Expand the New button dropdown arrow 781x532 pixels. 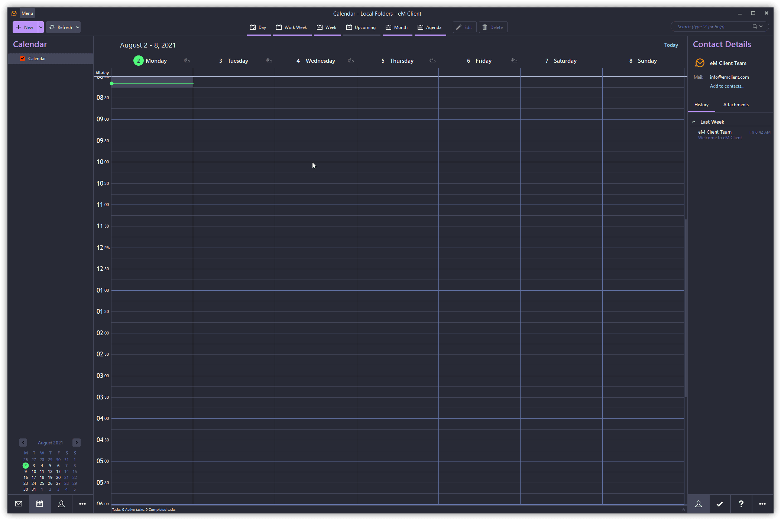coord(41,27)
